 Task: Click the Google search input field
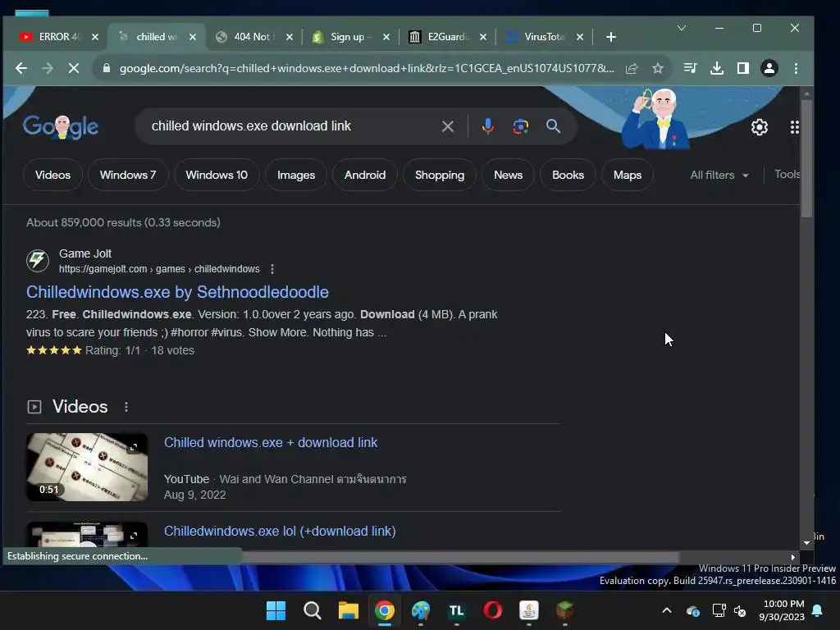tap(290, 126)
